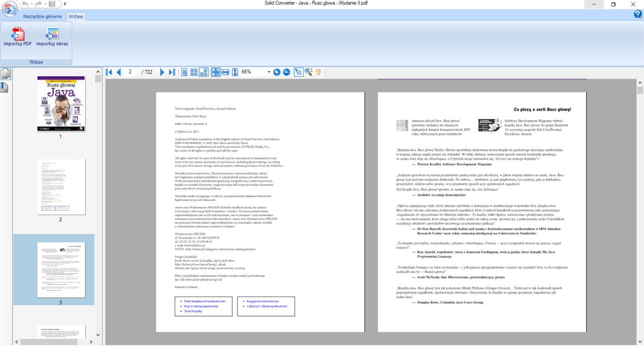Open the Undo history dropdown arrow

31,4
